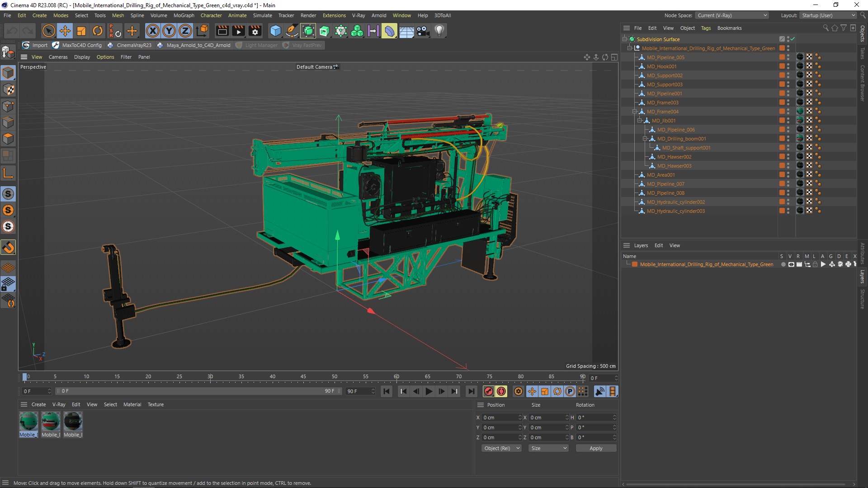Collapse MD_Frame004 hierarchy
Image resolution: width=868 pixels, height=488 pixels.
(634, 111)
